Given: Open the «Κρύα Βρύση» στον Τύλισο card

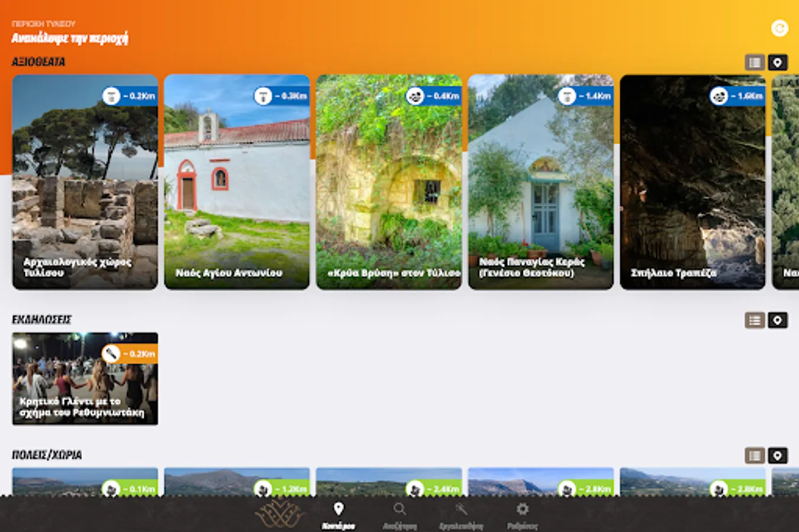Looking at the screenshot, I should (x=389, y=182).
